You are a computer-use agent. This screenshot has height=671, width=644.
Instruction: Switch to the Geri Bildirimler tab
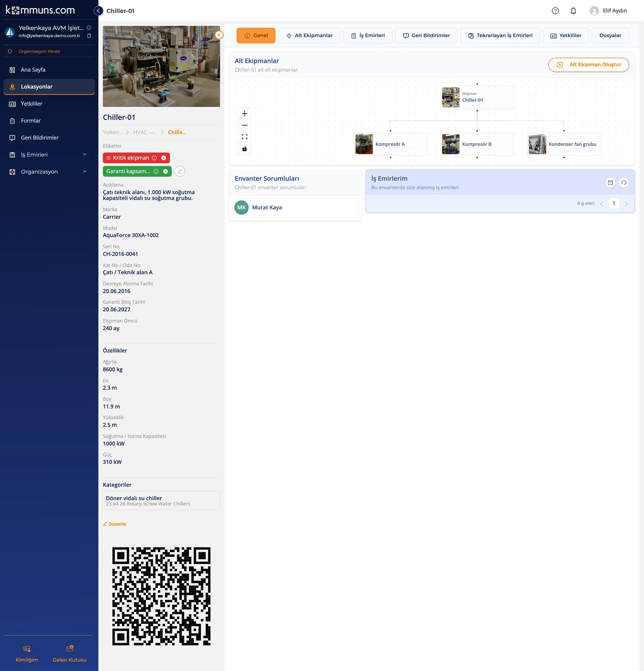pyautogui.click(x=426, y=36)
